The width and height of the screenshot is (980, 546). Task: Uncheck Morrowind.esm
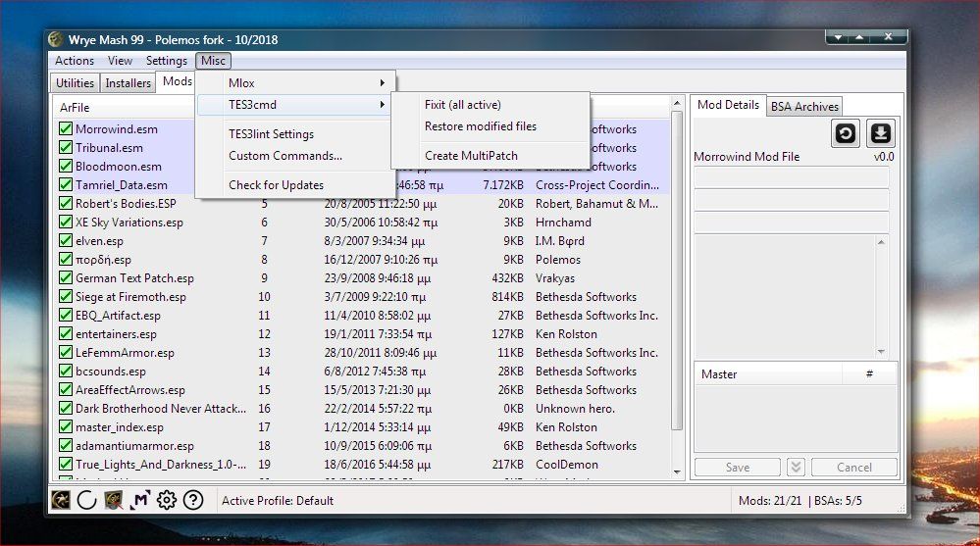click(x=66, y=128)
